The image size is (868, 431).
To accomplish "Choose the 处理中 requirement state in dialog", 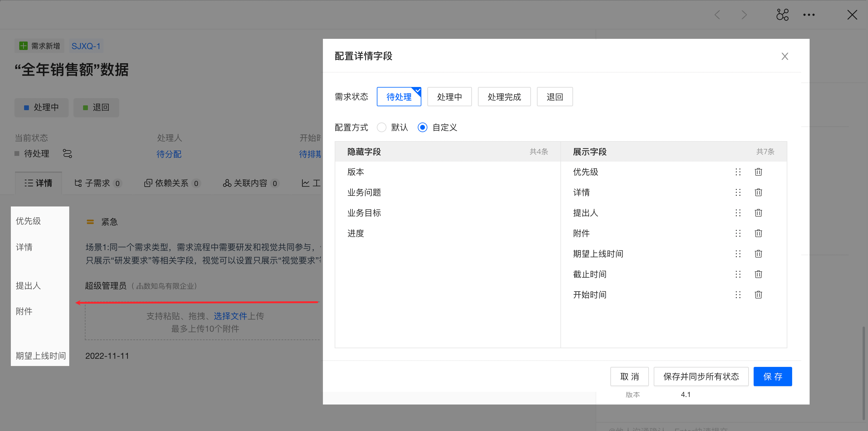I will [x=449, y=97].
